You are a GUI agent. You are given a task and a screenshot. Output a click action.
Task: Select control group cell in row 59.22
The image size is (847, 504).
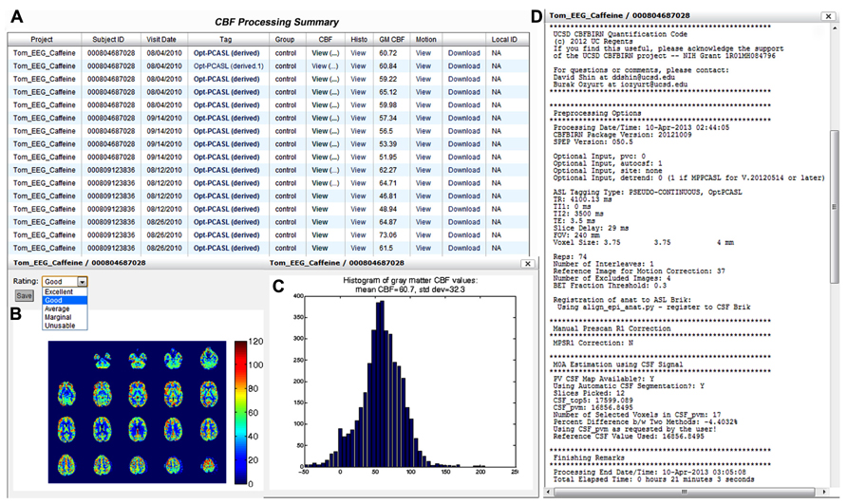(286, 79)
